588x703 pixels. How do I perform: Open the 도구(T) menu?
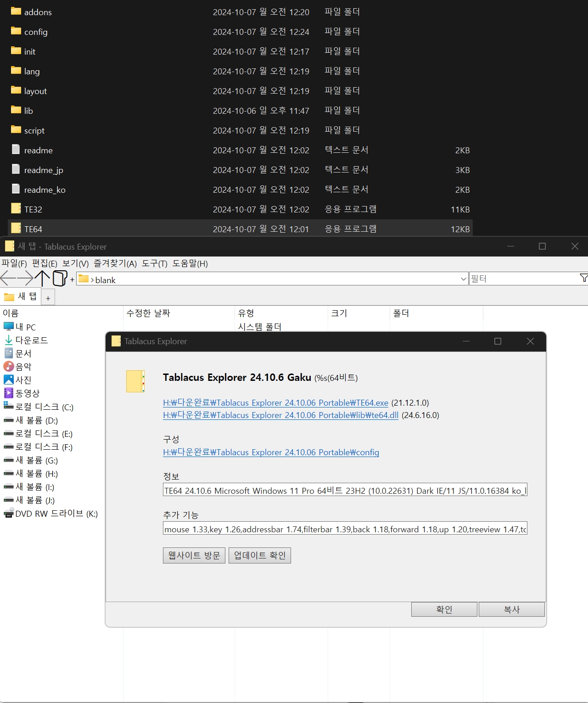(x=155, y=263)
